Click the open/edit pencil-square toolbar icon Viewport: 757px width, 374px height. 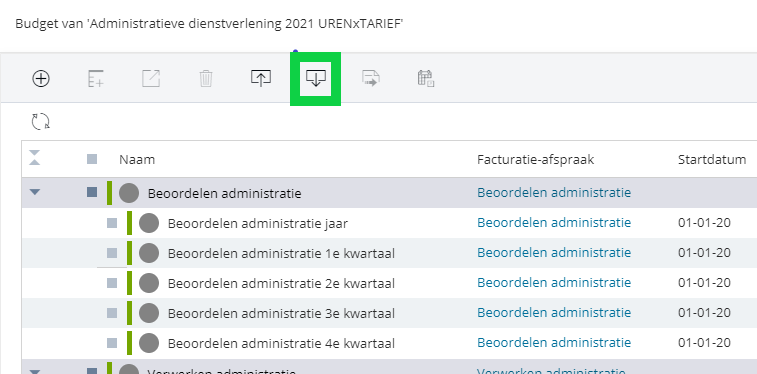(x=151, y=78)
